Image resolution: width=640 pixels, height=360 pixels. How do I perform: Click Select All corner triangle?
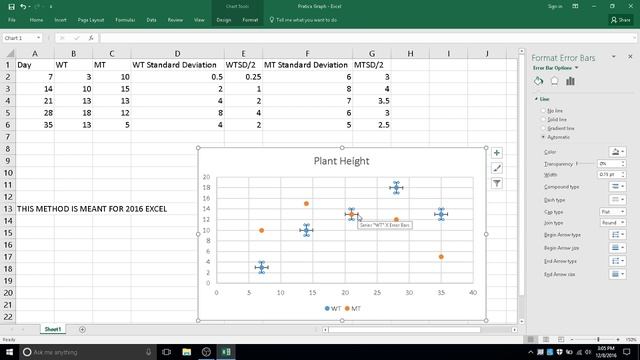[x=11, y=53]
